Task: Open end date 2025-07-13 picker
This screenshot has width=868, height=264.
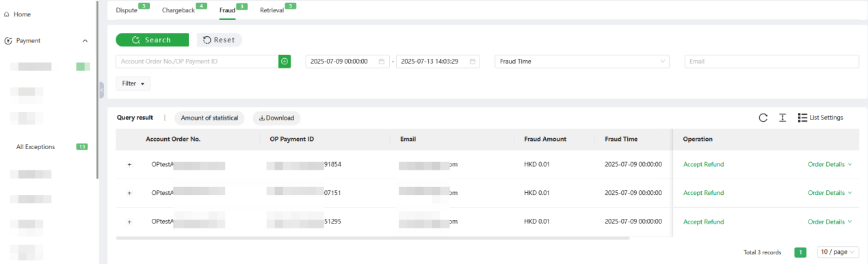Action: coord(438,62)
